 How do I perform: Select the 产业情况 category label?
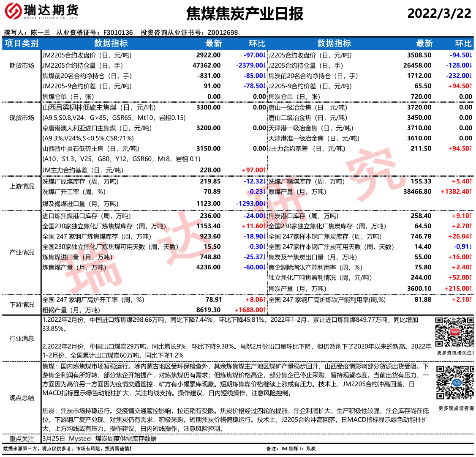tap(22, 252)
